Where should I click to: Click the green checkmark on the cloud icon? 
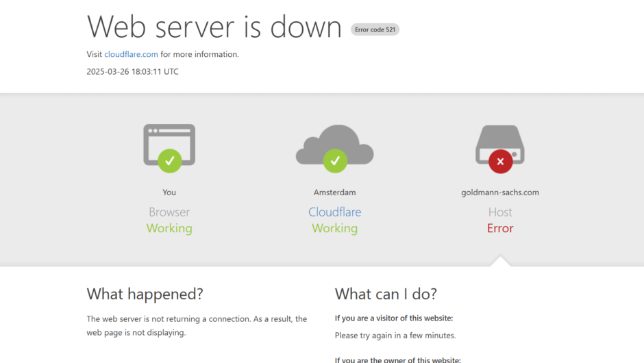pyautogui.click(x=334, y=161)
